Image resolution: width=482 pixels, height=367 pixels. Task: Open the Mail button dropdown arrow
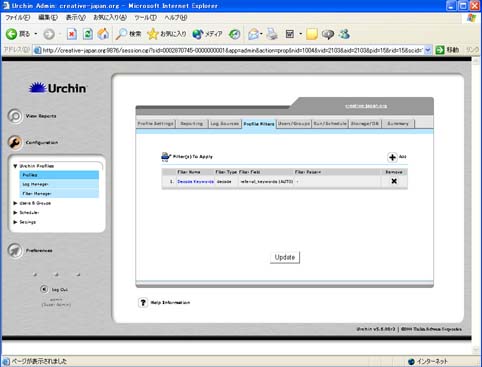(x=261, y=34)
